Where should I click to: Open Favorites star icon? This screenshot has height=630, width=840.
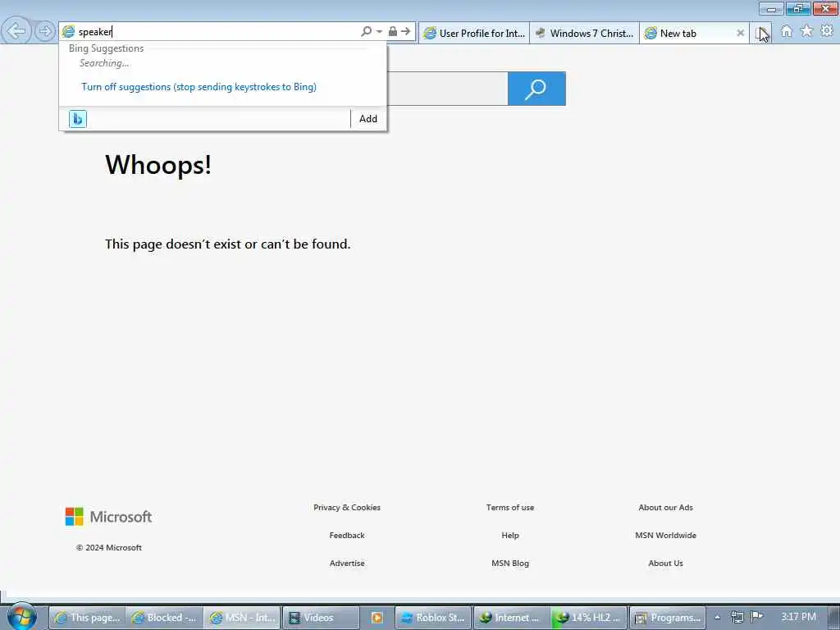(806, 32)
